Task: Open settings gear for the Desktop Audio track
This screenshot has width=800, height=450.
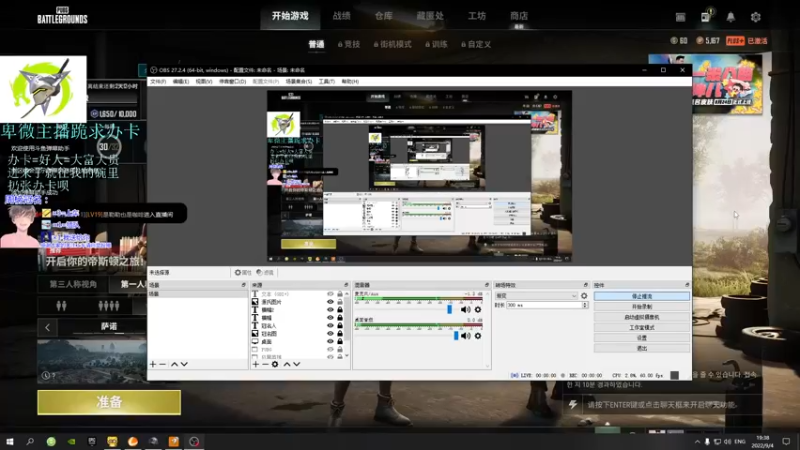Action: [478, 336]
